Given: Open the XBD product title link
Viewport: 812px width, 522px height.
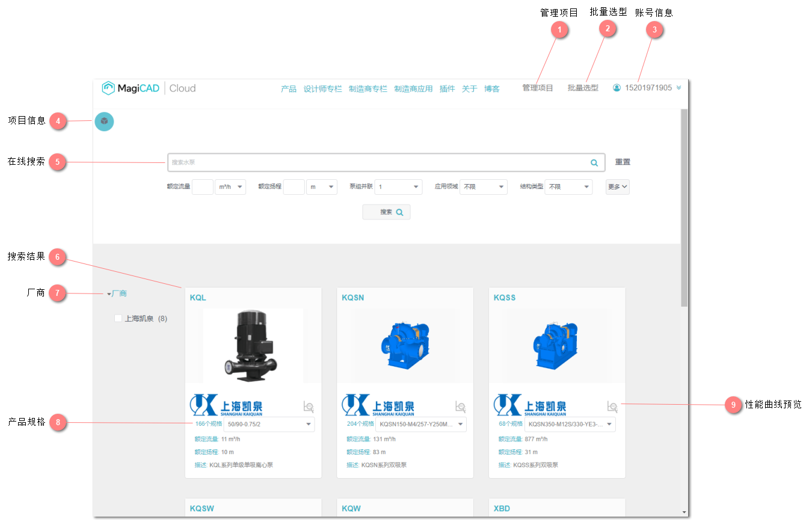Looking at the screenshot, I should click(502, 509).
